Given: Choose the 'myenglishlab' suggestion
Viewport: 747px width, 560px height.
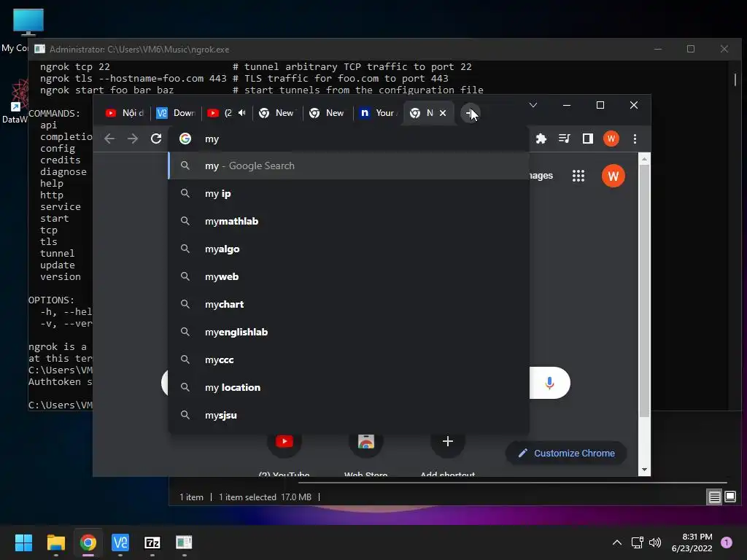Looking at the screenshot, I should point(349,332).
